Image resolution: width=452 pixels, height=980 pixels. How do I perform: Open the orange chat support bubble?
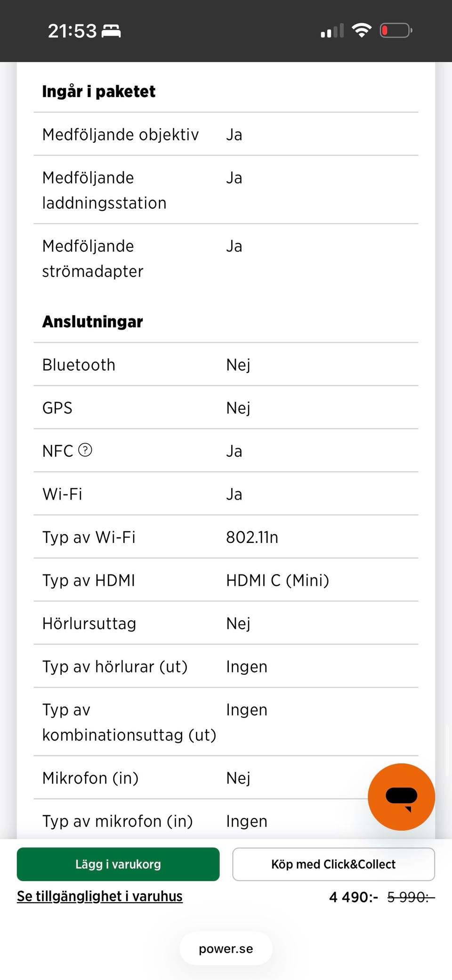pos(401,797)
